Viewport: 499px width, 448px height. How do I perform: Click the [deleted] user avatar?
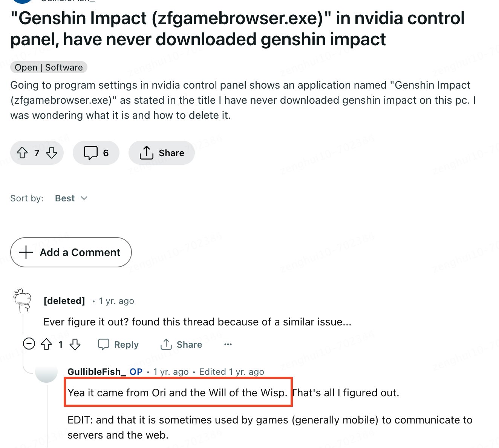22,301
